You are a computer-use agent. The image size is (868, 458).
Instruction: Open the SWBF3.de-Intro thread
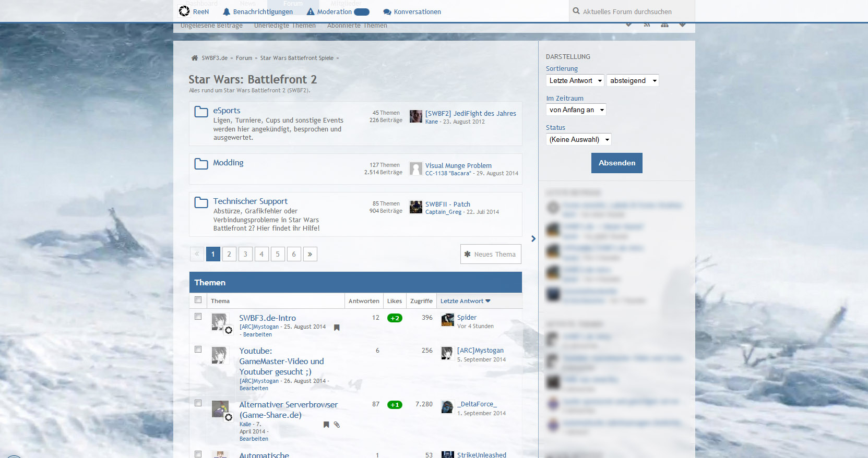point(267,318)
